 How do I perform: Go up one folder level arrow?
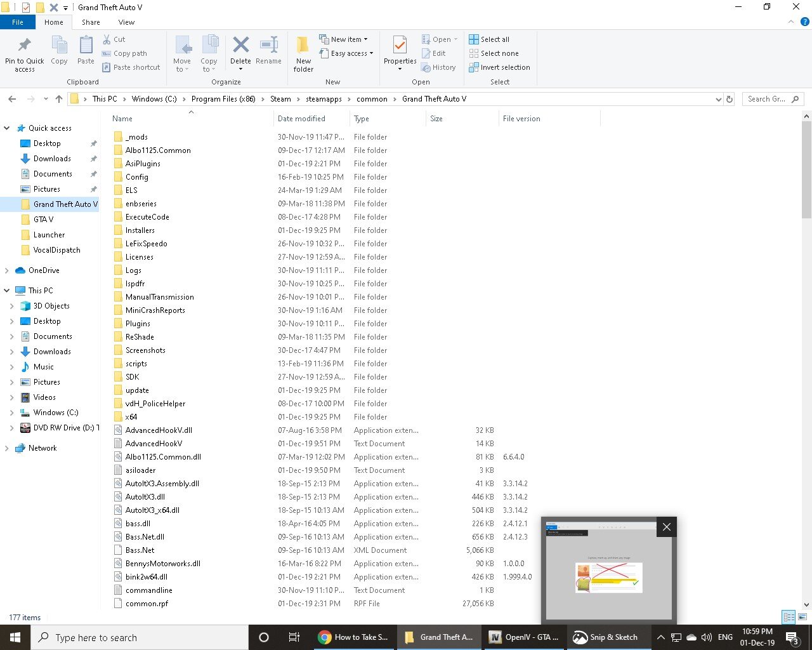pyautogui.click(x=59, y=99)
